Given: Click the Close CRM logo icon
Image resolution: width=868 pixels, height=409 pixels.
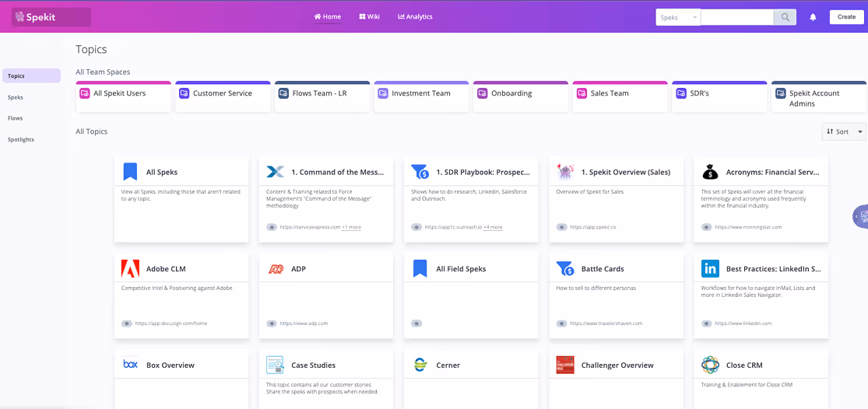Looking at the screenshot, I should click(x=710, y=365).
